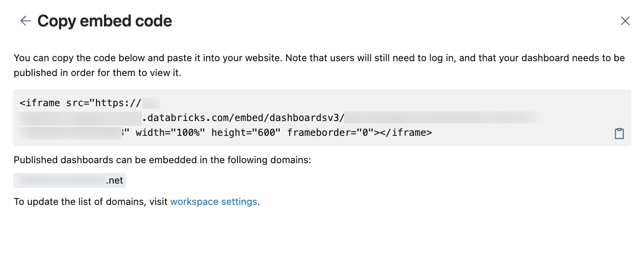Click the embedded domain entry ending in .net
The width and height of the screenshot is (644, 268).
pos(70,180)
